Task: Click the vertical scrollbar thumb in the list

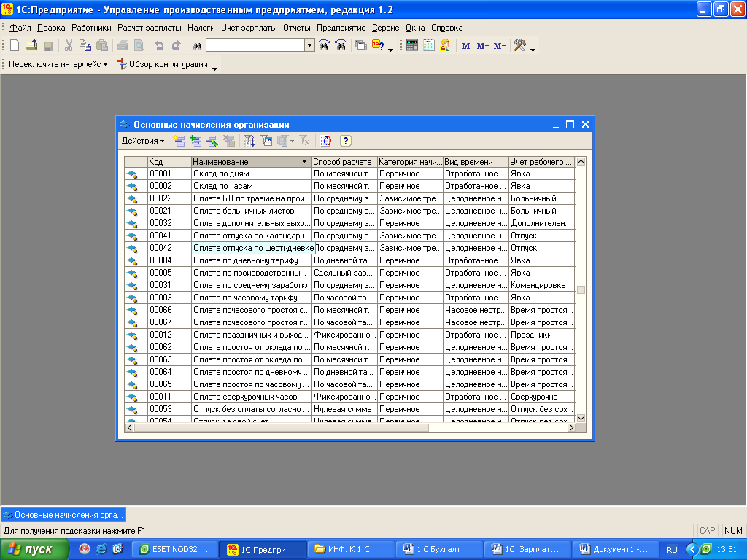Action: click(x=581, y=290)
